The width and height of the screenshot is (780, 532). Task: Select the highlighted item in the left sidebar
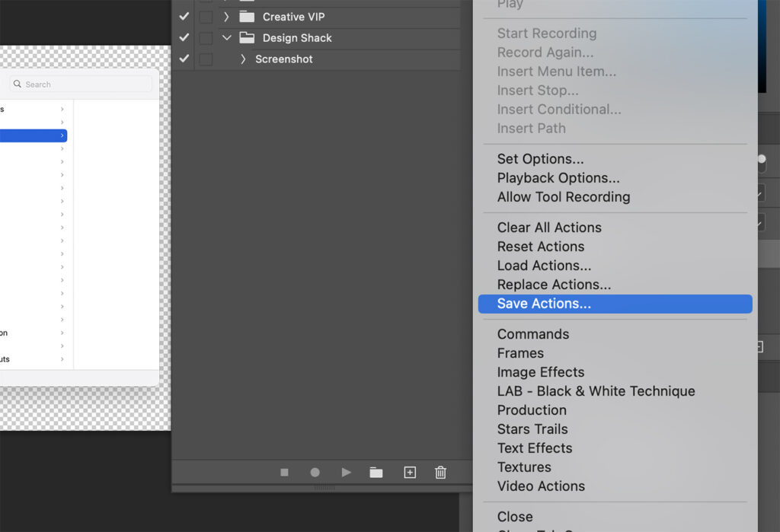(30, 135)
